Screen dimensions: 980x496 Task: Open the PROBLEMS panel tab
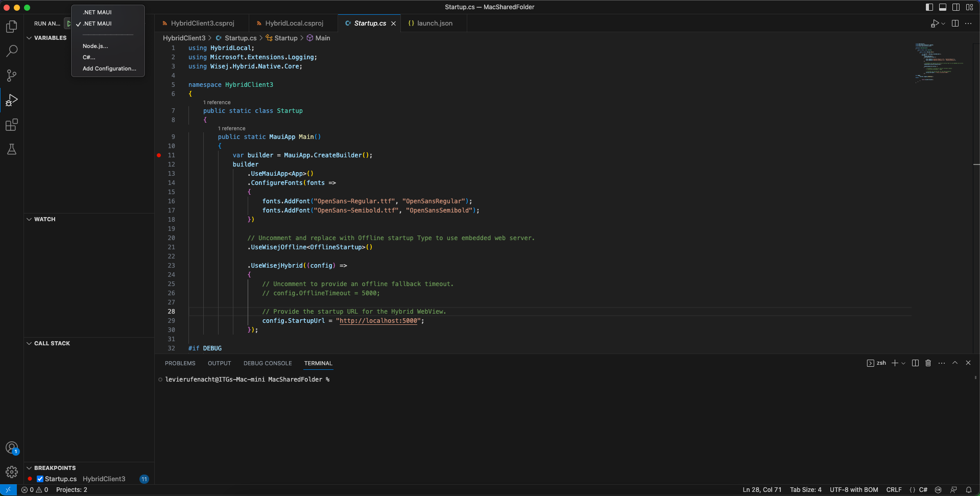180,363
